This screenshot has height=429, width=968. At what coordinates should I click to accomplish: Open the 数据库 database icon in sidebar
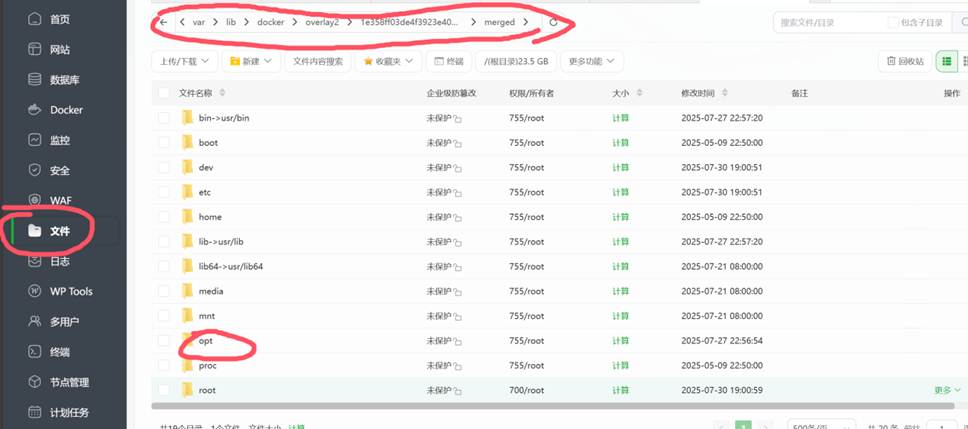pyautogui.click(x=35, y=80)
